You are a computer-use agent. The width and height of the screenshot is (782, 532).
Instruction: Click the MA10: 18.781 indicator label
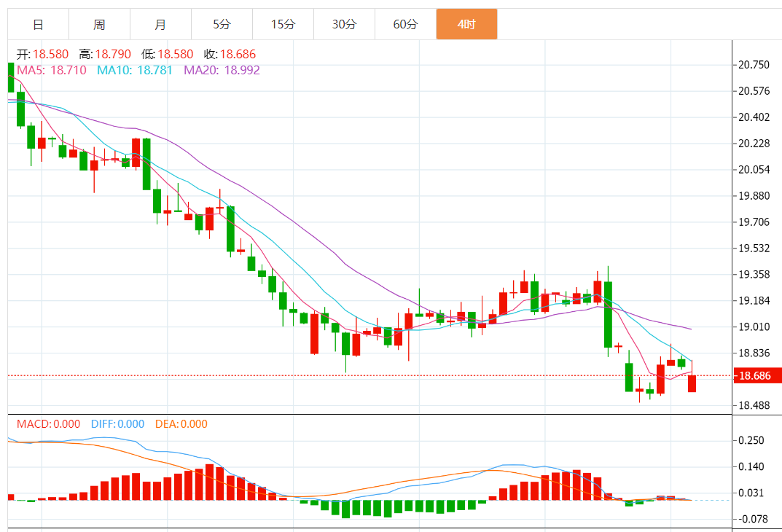tap(134, 70)
